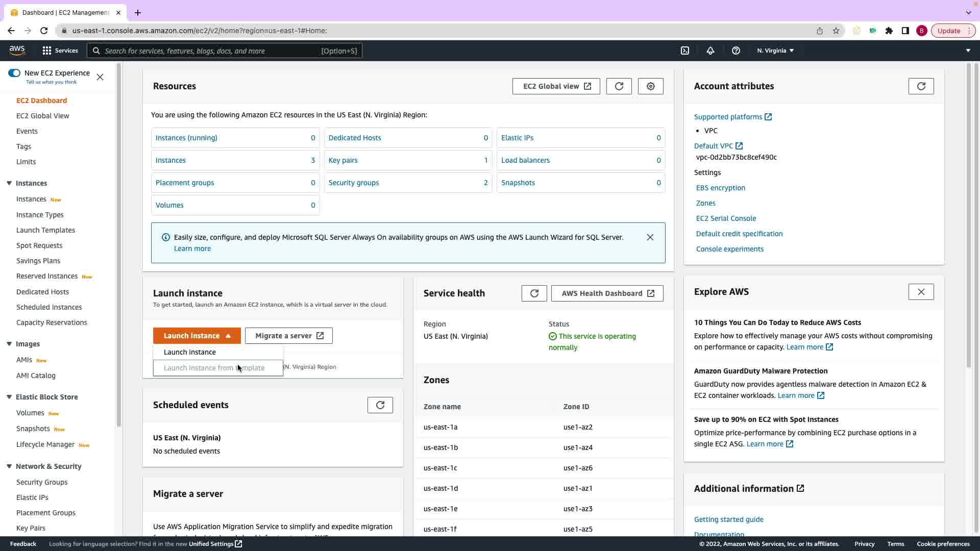Image resolution: width=980 pixels, height=551 pixels.
Task: Select Launch instance menu option
Action: (190, 352)
